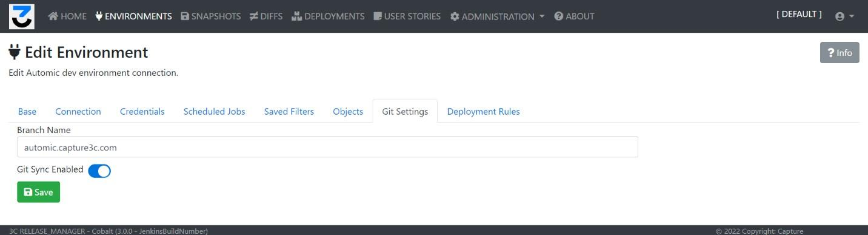Screen dimensions: 868x235
Task: Open the Home navigation link
Action: tap(67, 16)
